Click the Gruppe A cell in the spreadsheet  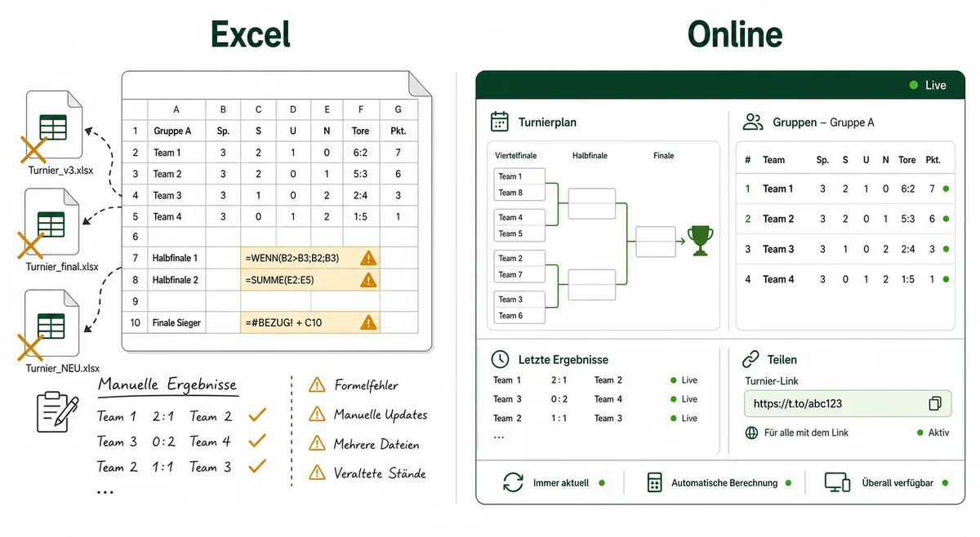pos(176,131)
